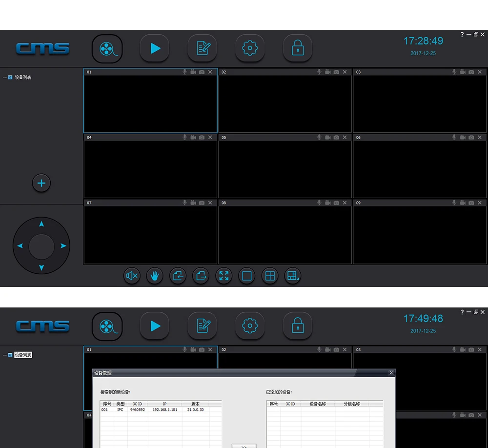Click 3C ID value 9460592

click(x=137, y=410)
